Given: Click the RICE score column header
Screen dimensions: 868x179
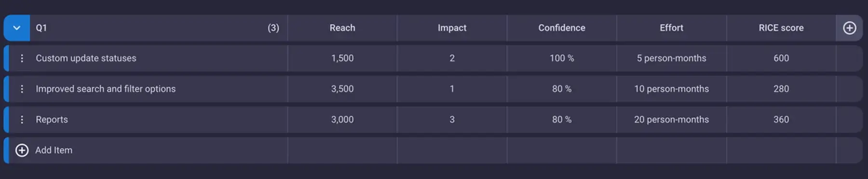Looking at the screenshot, I should click(x=781, y=28).
